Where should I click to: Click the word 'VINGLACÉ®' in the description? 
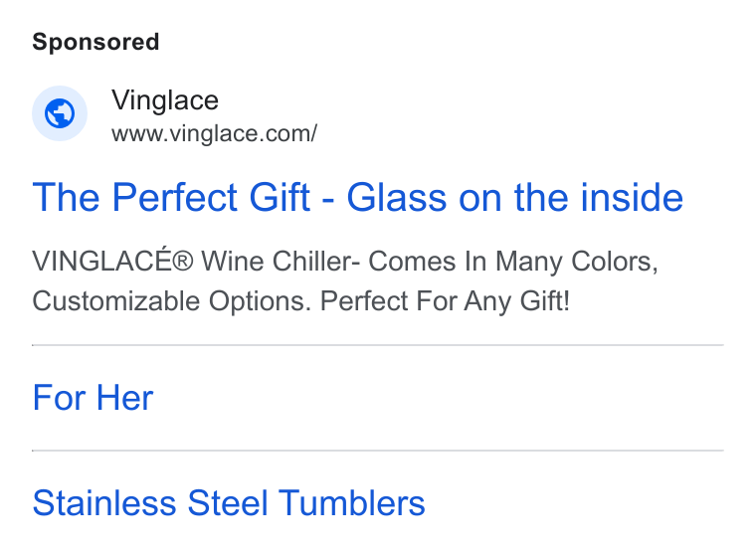point(112,261)
